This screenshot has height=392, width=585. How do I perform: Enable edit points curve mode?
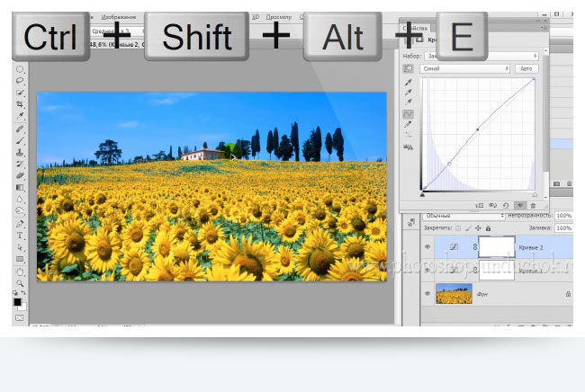pyautogui.click(x=409, y=114)
